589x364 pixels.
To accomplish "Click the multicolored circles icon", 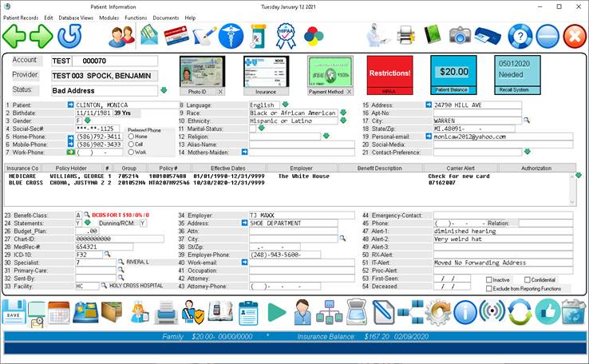I will (314, 36).
